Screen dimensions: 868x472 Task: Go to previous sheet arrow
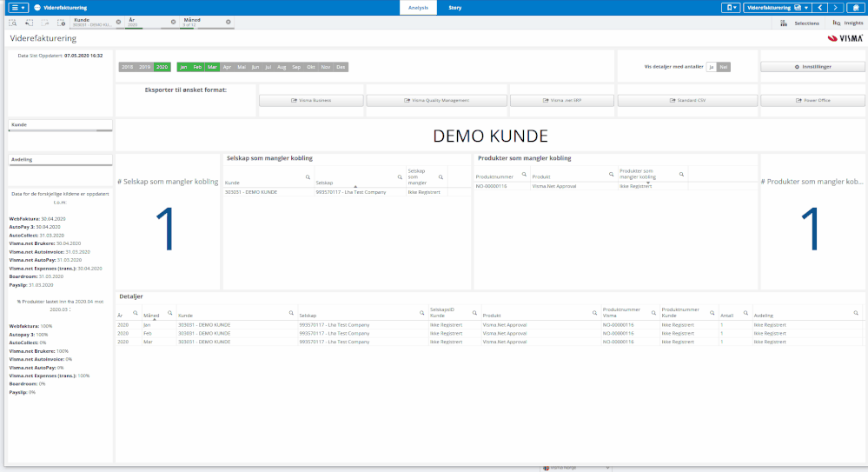tap(819, 7)
